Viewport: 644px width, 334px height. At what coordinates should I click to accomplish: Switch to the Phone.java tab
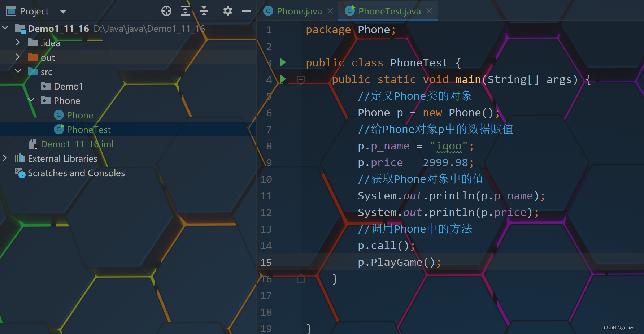click(299, 11)
